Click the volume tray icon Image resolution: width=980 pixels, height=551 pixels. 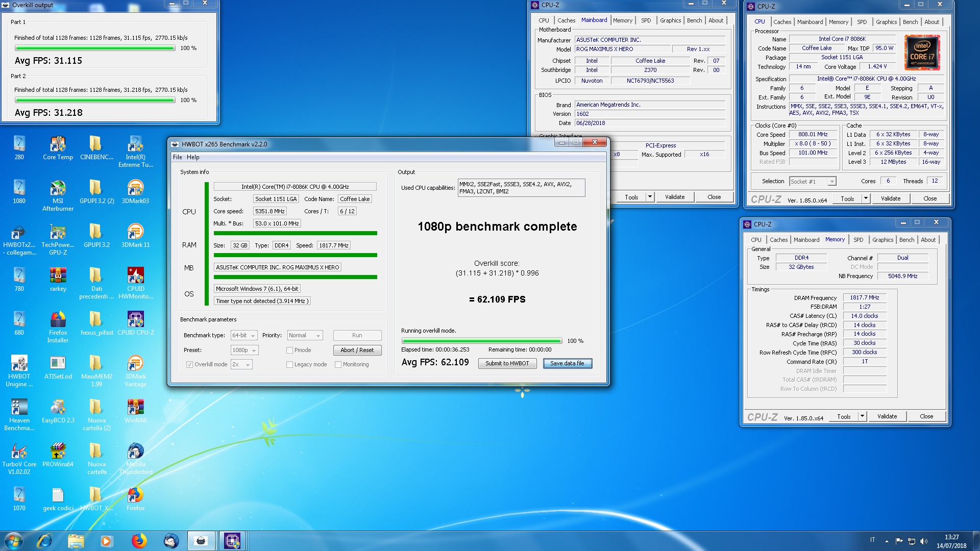click(x=923, y=541)
